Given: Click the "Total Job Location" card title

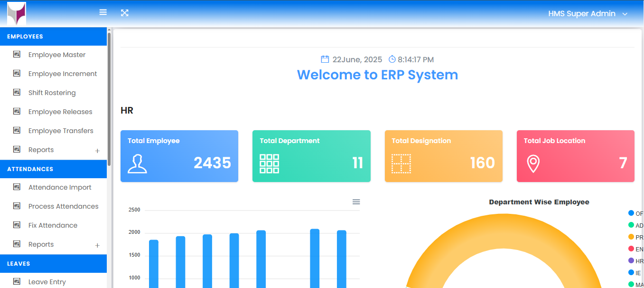Looking at the screenshot, I should pos(555,141).
